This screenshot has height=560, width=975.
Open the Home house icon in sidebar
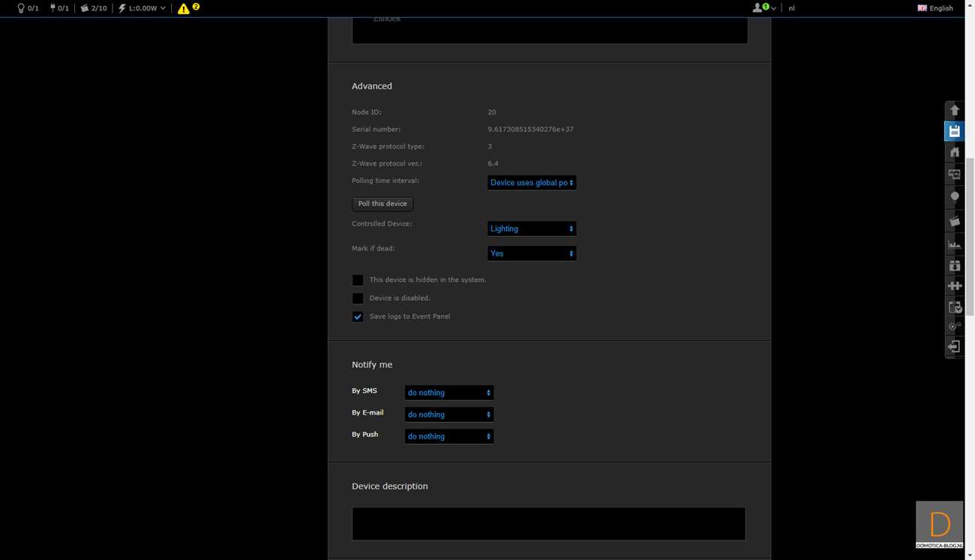point(954,152)
